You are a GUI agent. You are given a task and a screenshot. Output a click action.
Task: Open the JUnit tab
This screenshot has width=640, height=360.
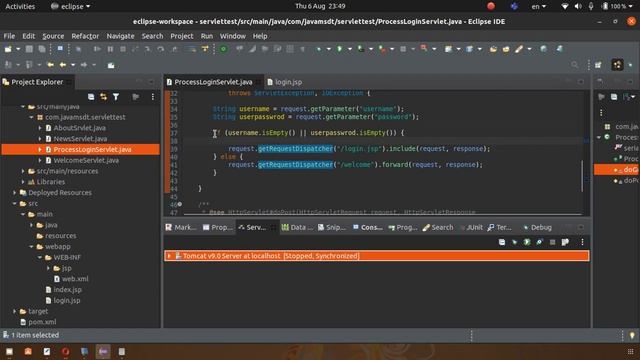point(471,227)
